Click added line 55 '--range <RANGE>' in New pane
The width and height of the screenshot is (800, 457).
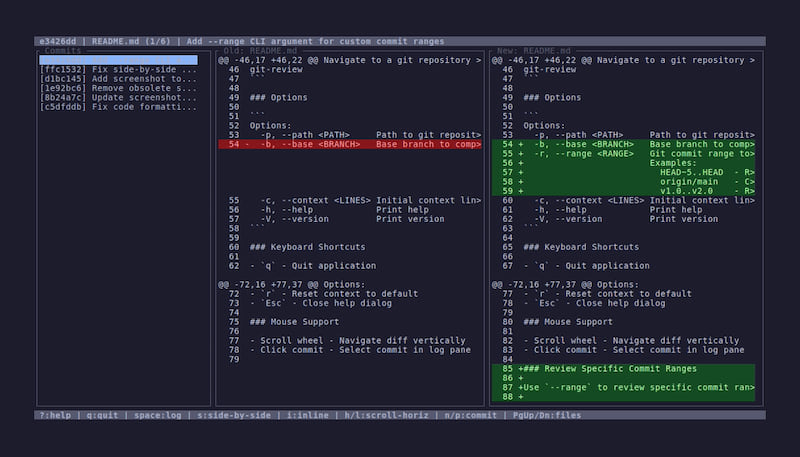click(623, 154)
